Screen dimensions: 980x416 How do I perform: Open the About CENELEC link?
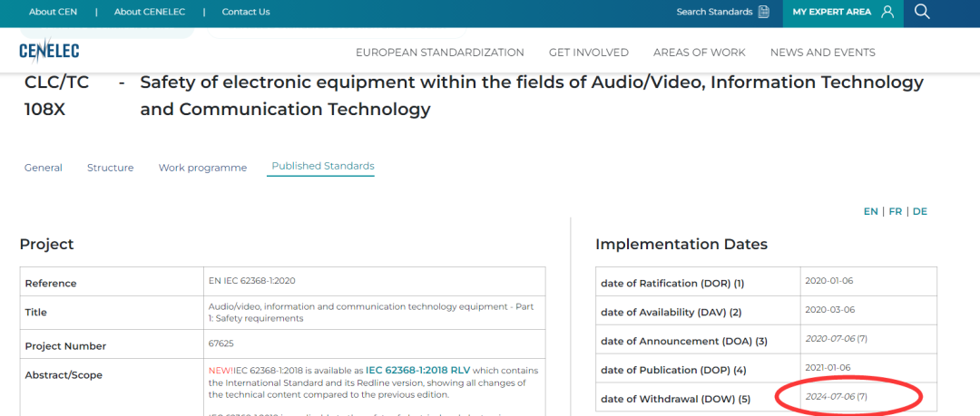pos(150,12)
